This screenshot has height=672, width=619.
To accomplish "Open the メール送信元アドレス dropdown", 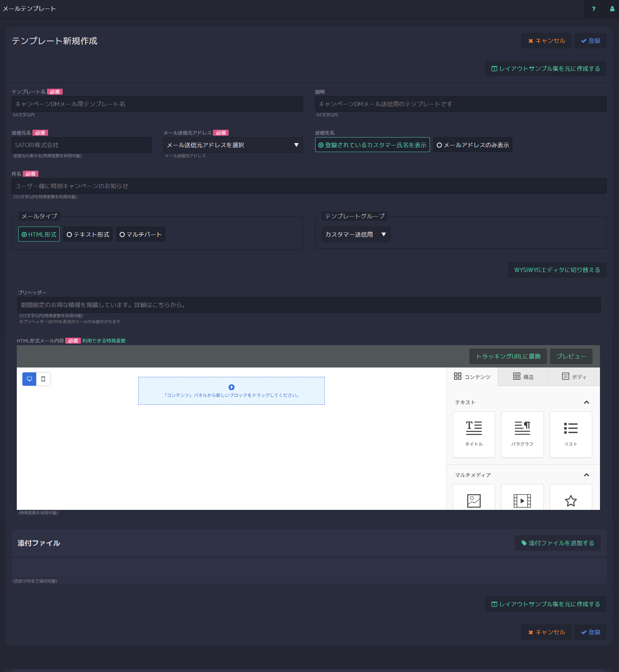I will [x=233, y=145].
